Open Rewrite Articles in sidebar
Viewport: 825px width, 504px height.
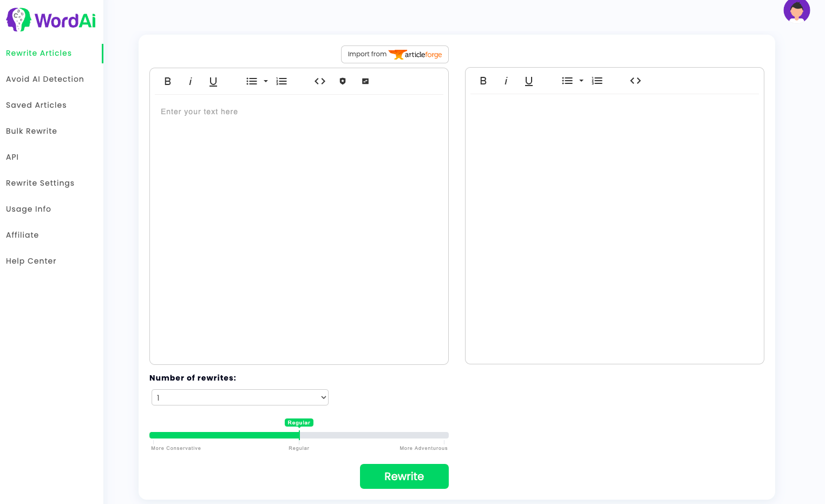point(39,53)
